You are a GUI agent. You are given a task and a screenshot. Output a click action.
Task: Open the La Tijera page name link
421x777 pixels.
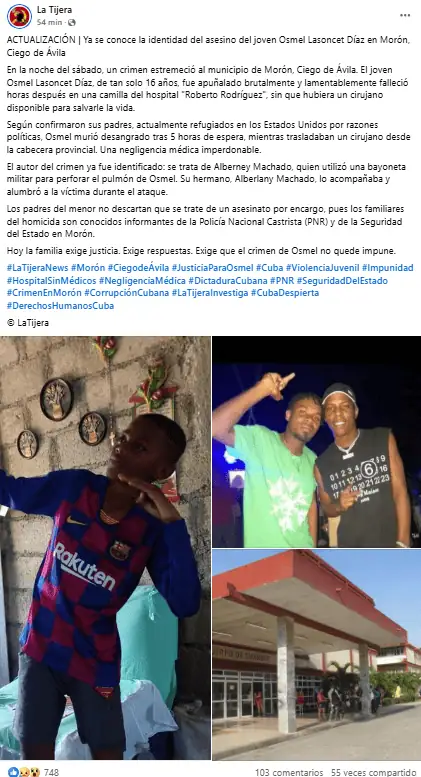coord(54,10)
